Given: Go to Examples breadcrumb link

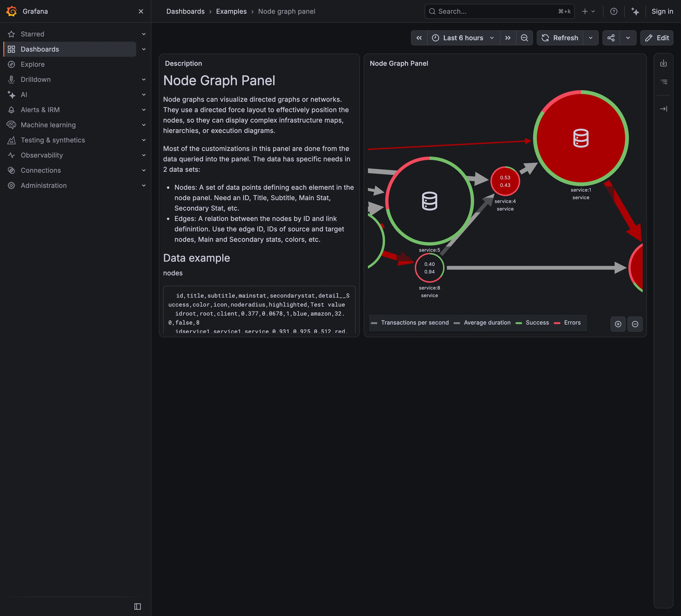Looking at the screenshot, I should pyautogui.click(x=231, y=12).
